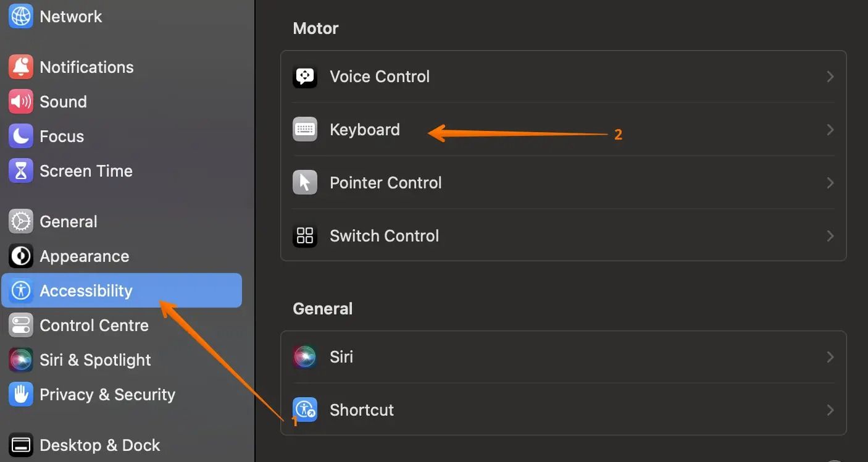Open Shortcut settings via its chevron
868x462 pixels.
(830, 410)
